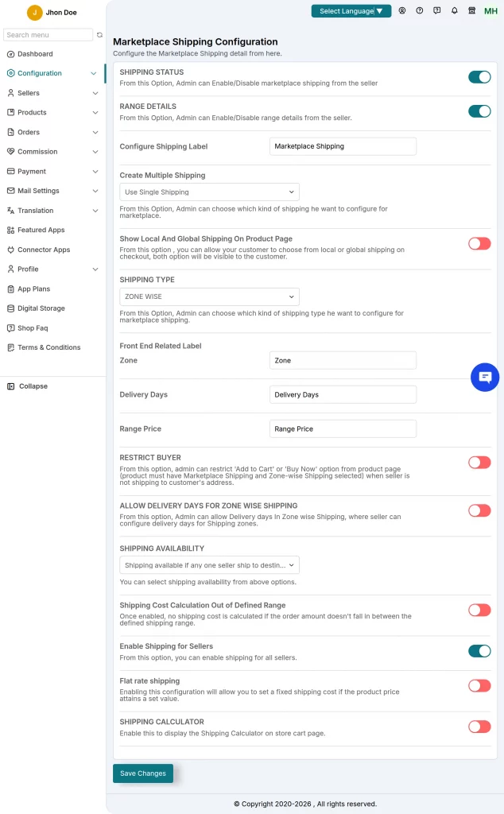Open the user account icon in the header
Screen dimensions: 504x814
pos(402,10)
